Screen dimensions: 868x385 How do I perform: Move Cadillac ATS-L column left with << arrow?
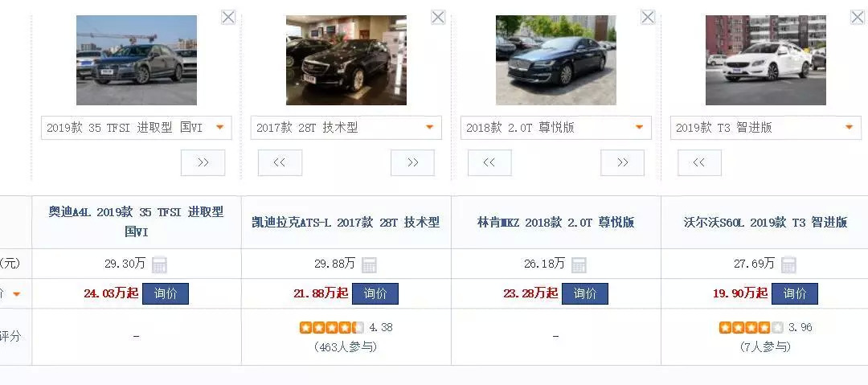coord(280,163)
